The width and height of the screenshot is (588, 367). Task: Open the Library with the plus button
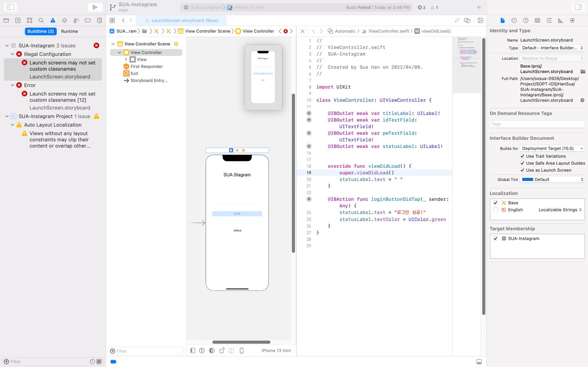coord(479,7)
